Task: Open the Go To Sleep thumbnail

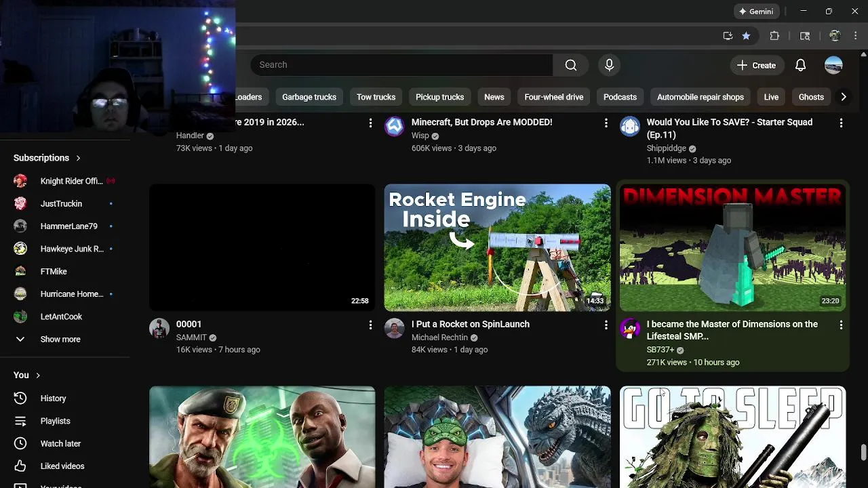Action: click(732, 437)
